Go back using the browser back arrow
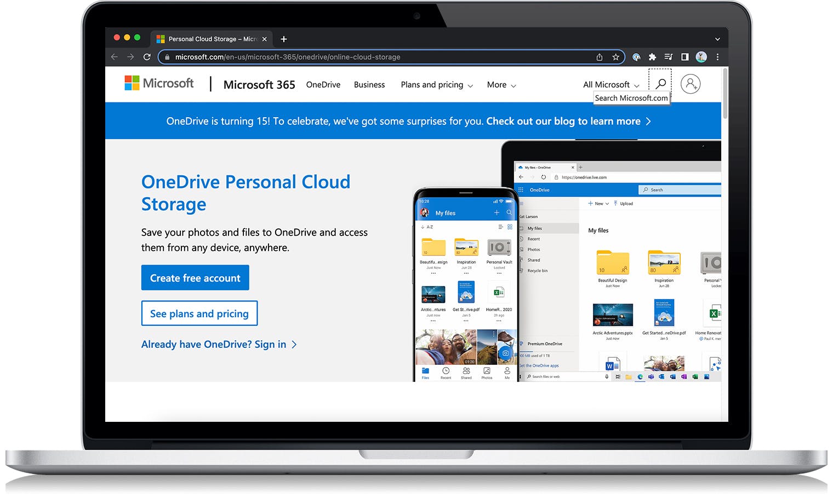 point(115,57)
